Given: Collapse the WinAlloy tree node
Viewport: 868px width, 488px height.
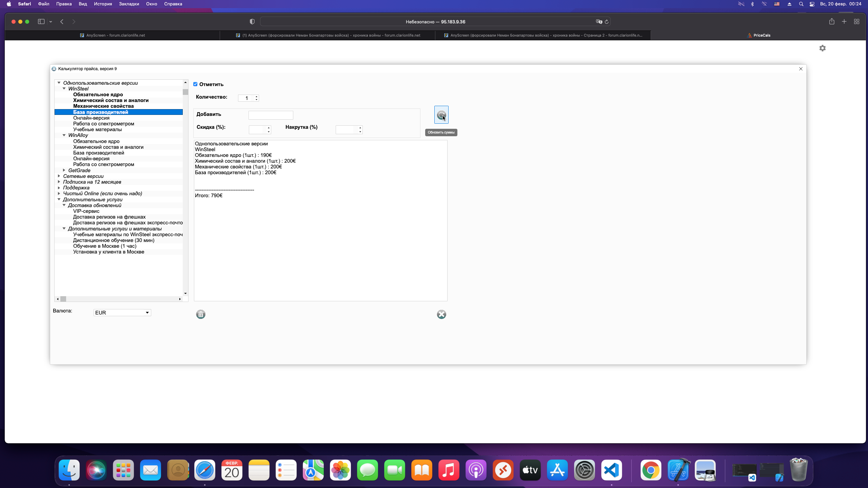Looking at the screenshot, I should point(64,135).
